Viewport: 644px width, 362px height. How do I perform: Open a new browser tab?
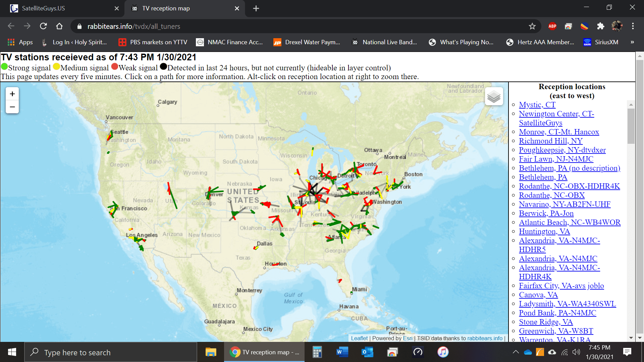pyautogui.click(x=256, y=8)
